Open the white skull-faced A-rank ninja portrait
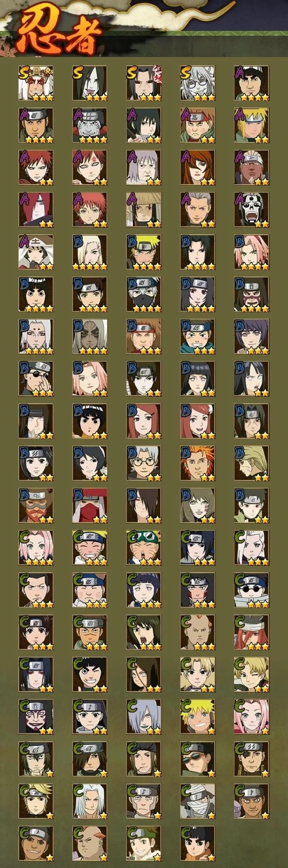Screen dimensions: 288x868 coord(251,210)
